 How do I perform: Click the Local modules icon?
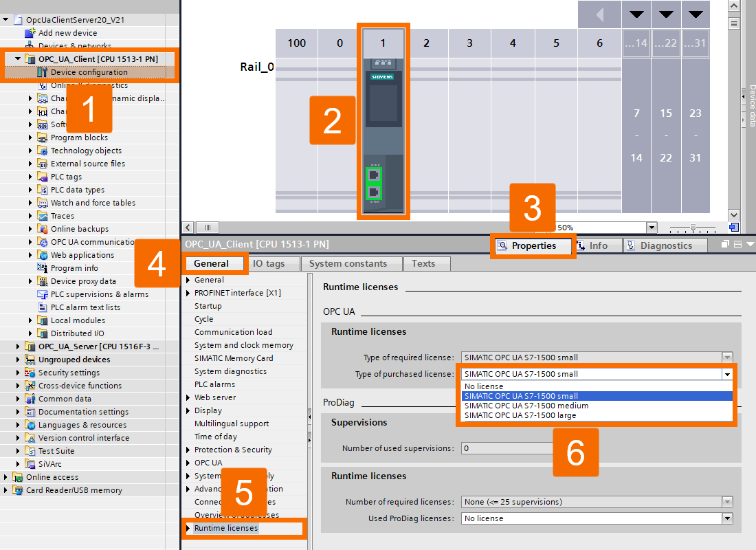coord(43,320)
